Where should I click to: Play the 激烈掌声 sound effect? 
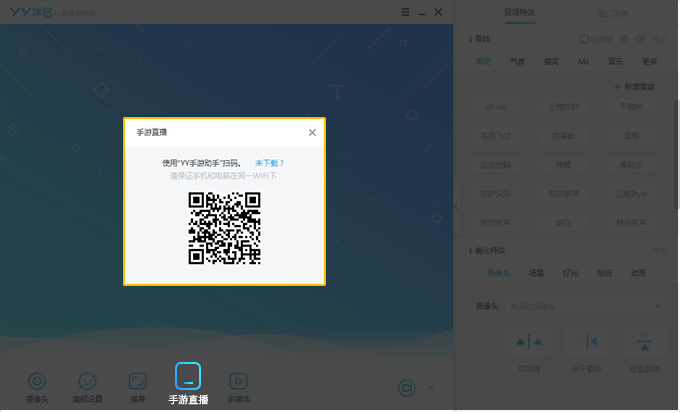coord(495,222)
